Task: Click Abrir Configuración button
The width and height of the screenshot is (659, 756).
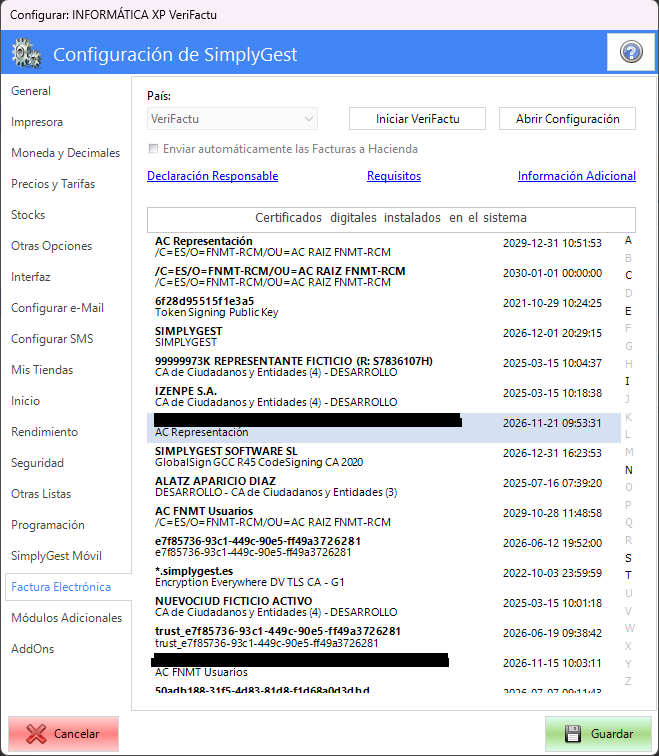Action: (567, 119)
